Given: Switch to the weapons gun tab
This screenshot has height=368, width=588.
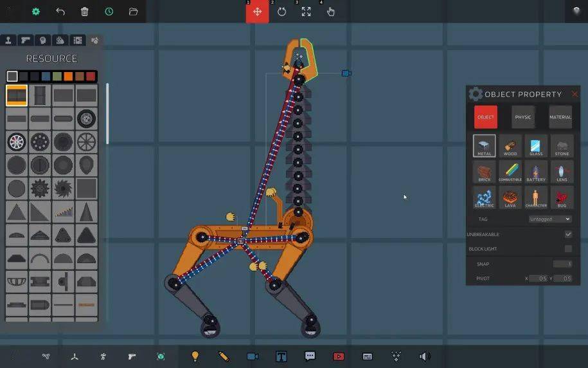Looking at the screenshot, I should tap(26, 40).
